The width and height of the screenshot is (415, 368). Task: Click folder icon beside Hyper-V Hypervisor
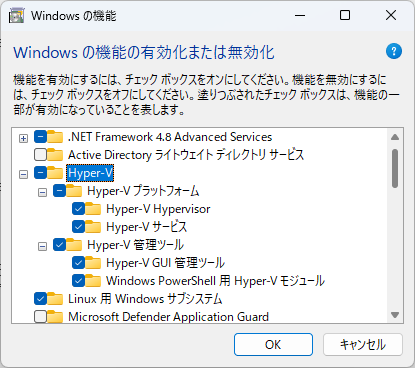coord(93,209)
